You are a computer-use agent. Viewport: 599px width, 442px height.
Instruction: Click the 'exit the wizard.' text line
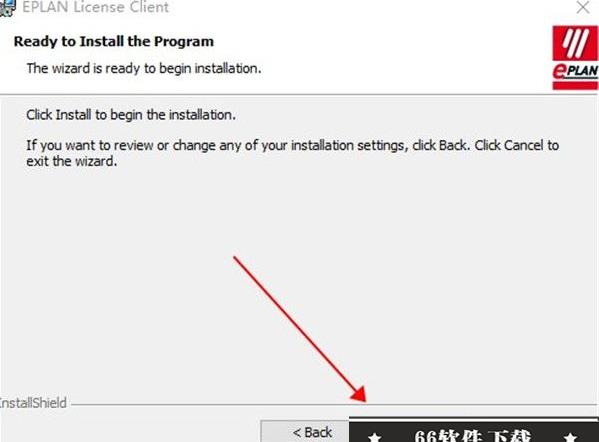pyautogui.click(x=71, y=161)
